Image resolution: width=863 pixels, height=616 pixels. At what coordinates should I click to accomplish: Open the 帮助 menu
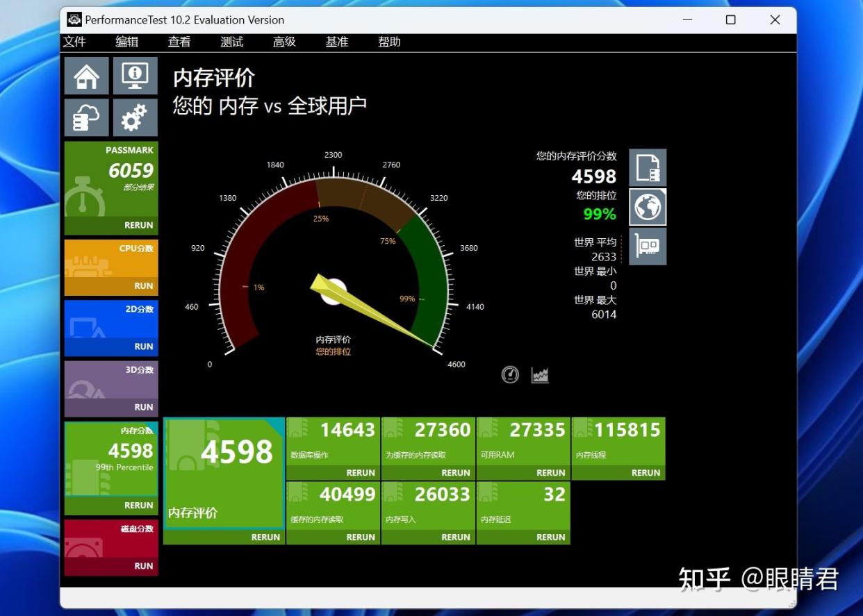pyautogui.click(x=389, y=42)
